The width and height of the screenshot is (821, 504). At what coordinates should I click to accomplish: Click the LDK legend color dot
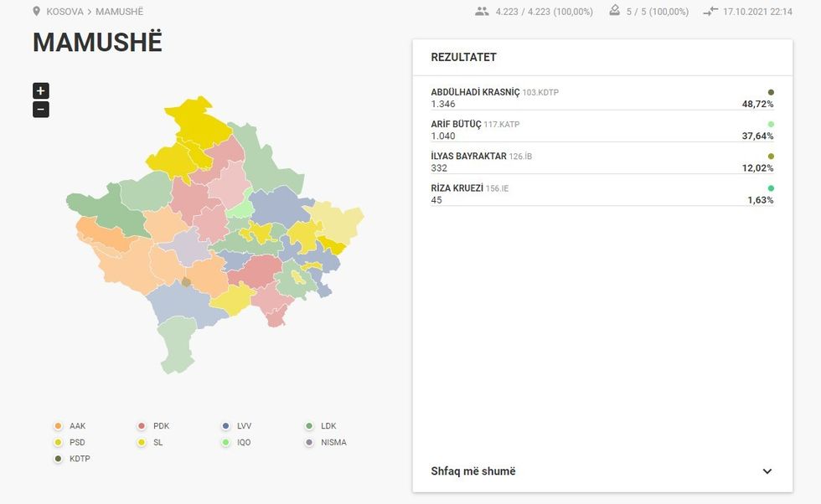[x=310, y=426]
